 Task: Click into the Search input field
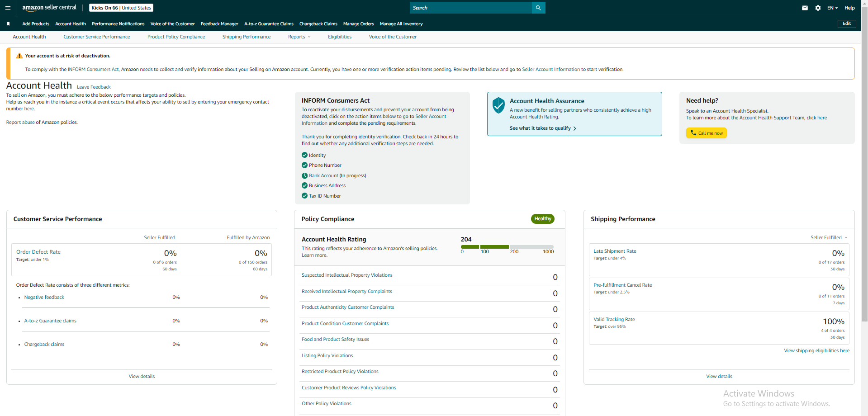click(471, 8)
